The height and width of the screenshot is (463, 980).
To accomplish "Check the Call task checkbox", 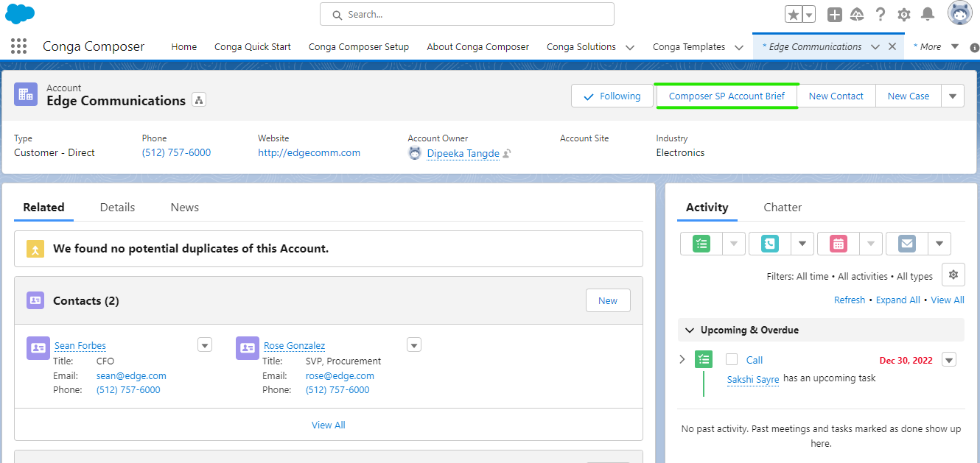I will (x=732, y=360).
